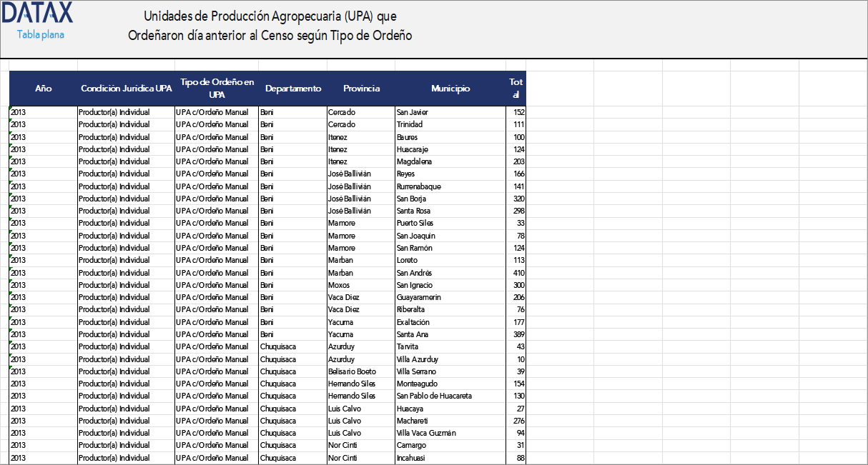Click the total value 389 for Santa Ana
Screen dimensions: 868x465
coord(518,334)
